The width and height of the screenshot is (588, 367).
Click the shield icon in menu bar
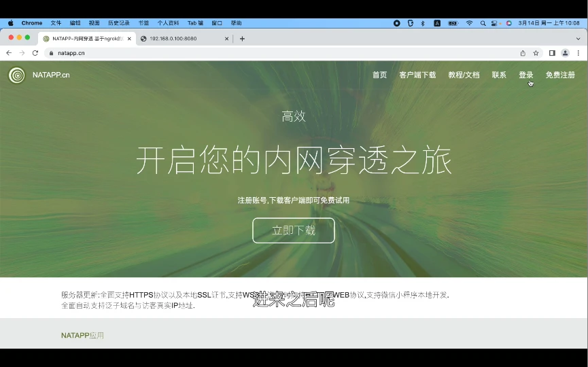(411, 23)
